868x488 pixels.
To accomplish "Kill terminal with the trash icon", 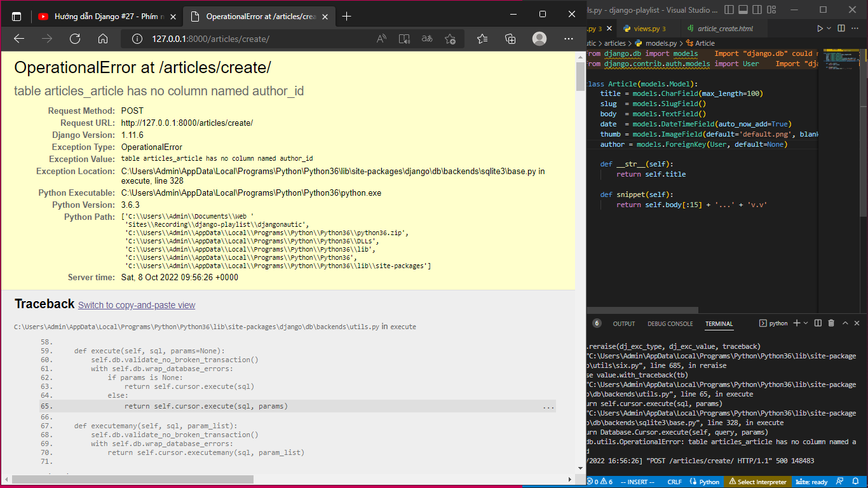I will click(831, 323).
